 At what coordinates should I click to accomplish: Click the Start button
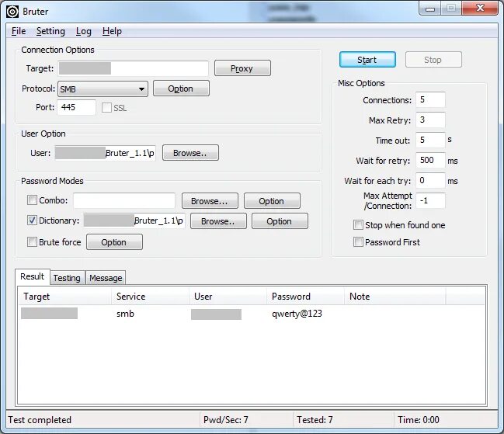pos(367,60)
